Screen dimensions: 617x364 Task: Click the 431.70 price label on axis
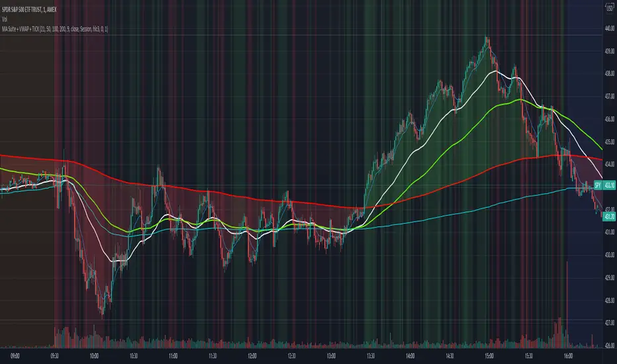point(609,216)
